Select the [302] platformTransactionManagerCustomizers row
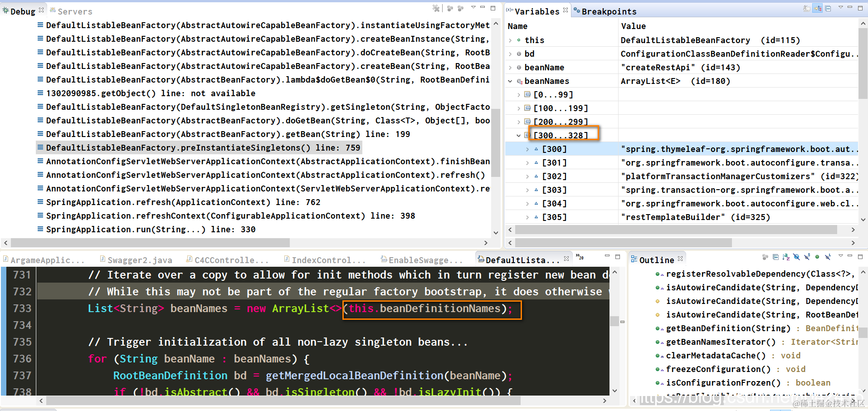868x411 pixels. pos(682,176)
